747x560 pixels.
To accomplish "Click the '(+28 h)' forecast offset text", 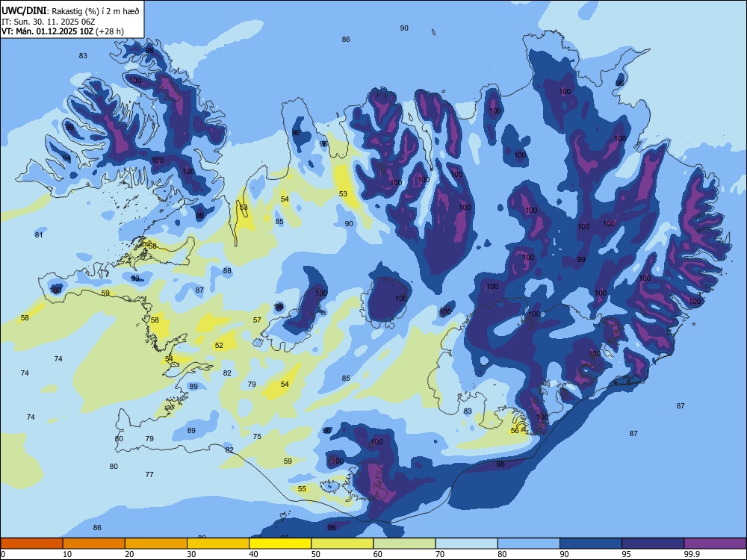I will pyautogui.click(x=110, y=31).
